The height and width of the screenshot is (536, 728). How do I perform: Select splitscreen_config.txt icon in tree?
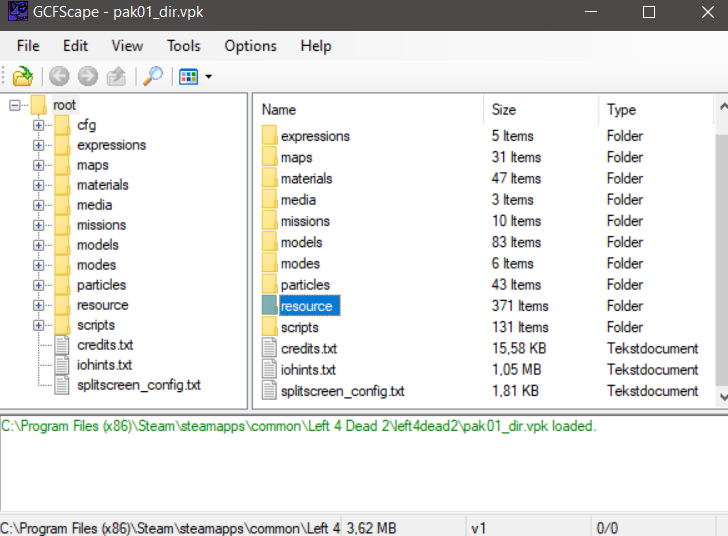62,385
